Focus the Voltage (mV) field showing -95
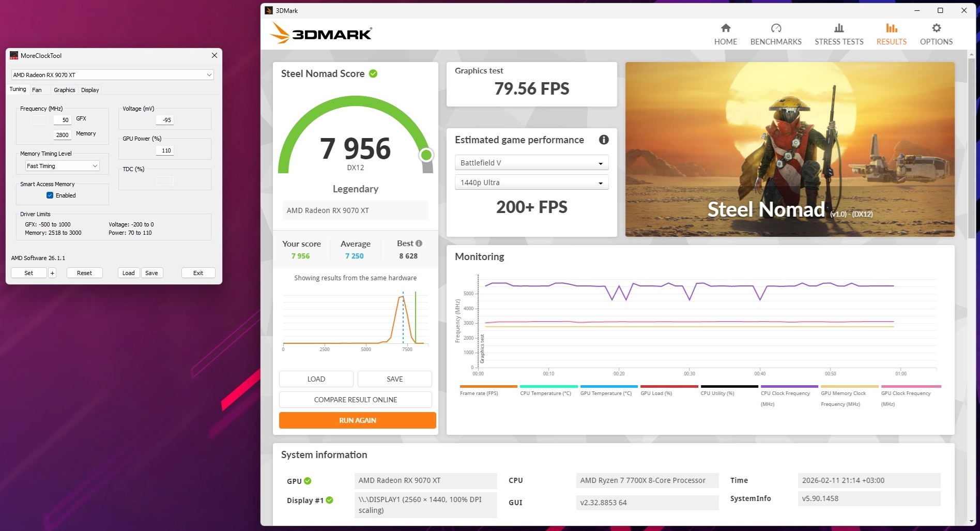Image resolution: width=980 pixels, height=531 pixels. 165,120
